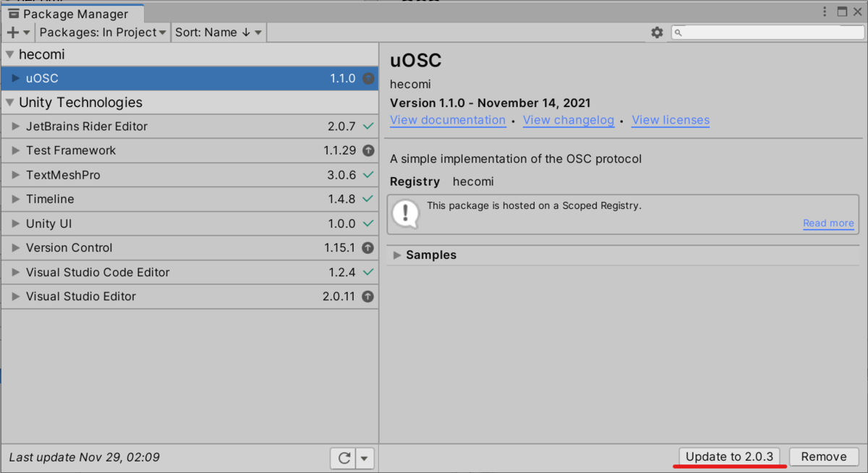The height and width of the screenshot is (473, 868).
Task: Click the Remove button
Action: [824, 456]
